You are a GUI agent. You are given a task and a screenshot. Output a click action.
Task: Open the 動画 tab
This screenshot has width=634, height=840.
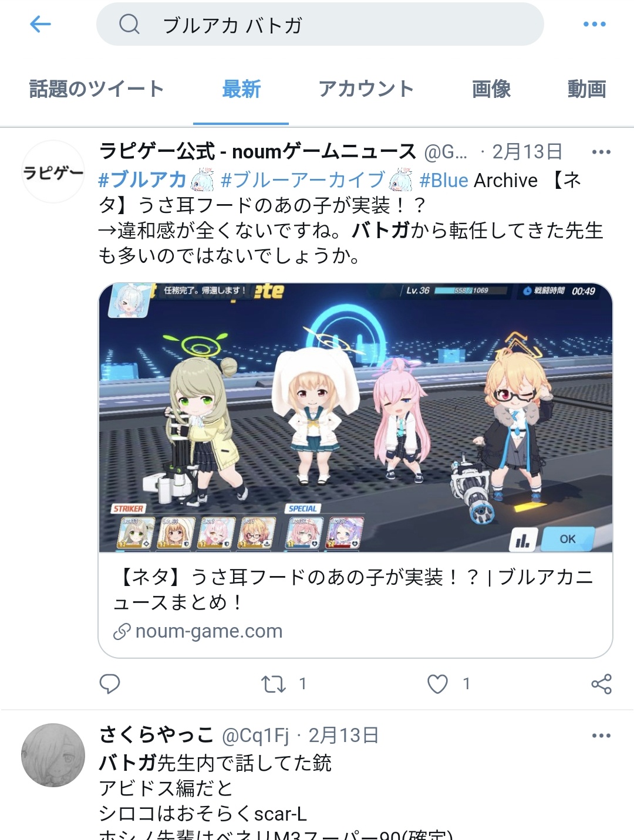pos(586,89)
